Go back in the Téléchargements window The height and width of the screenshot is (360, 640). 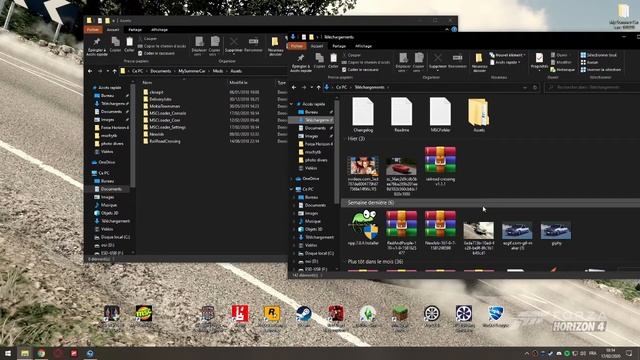click(294, 87)
